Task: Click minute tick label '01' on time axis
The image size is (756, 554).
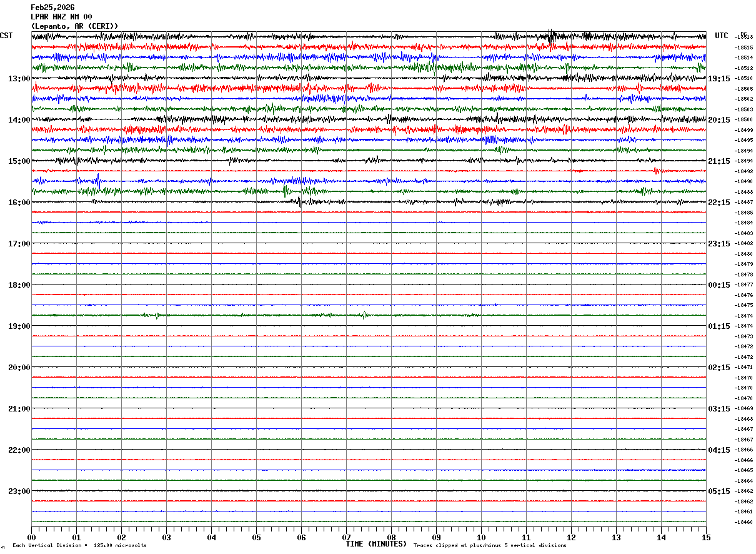Action: 76,538
